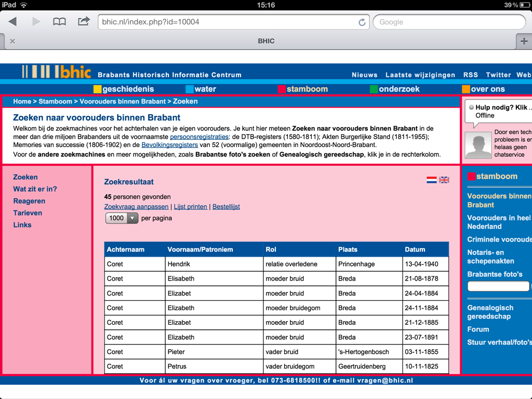Viewport: 532px width, 399px height.
Task: Click the yellow square beside geschiedenis
Action: (97, 89)
